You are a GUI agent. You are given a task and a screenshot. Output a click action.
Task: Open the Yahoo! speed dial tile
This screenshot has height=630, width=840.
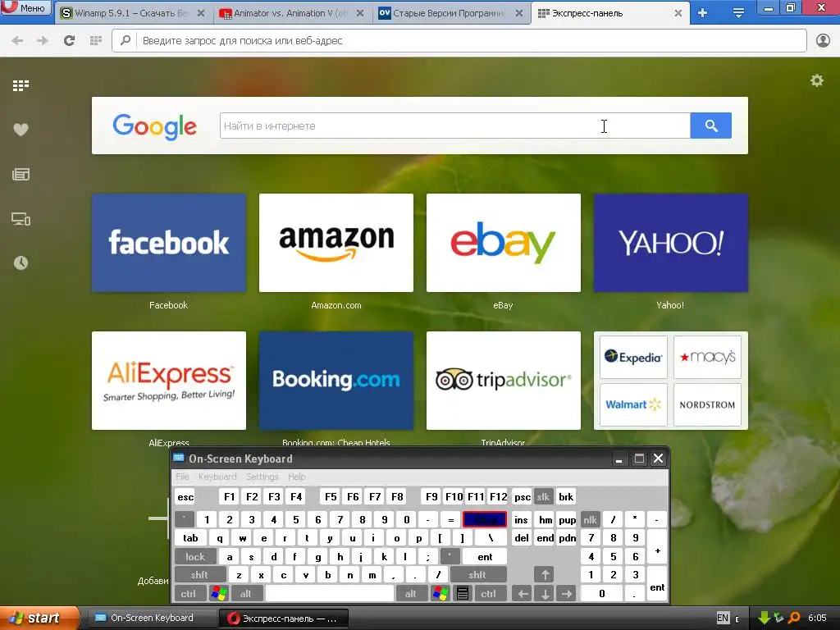click(671, 243)
